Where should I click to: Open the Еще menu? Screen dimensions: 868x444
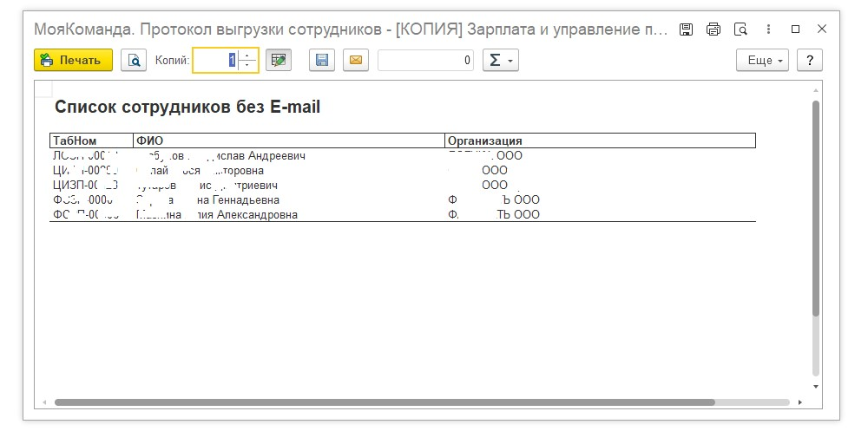pyautogui.click(x=761, y=60)
